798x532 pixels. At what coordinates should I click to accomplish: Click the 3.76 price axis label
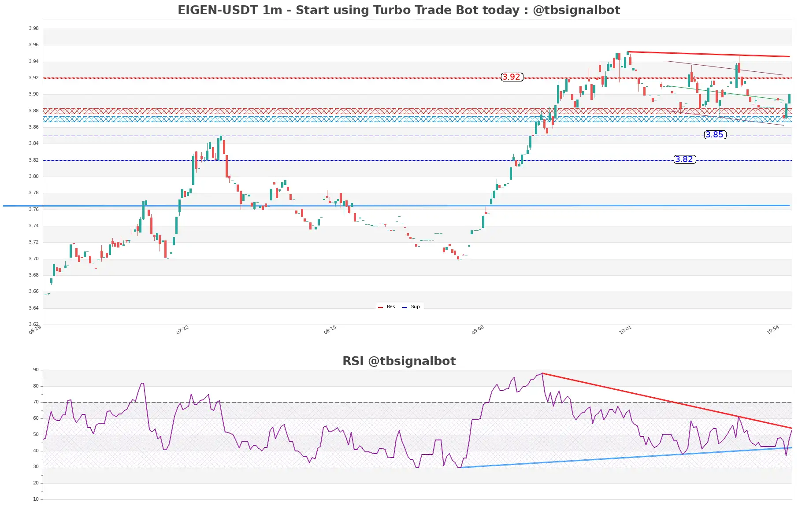click(x=33, y=210)
